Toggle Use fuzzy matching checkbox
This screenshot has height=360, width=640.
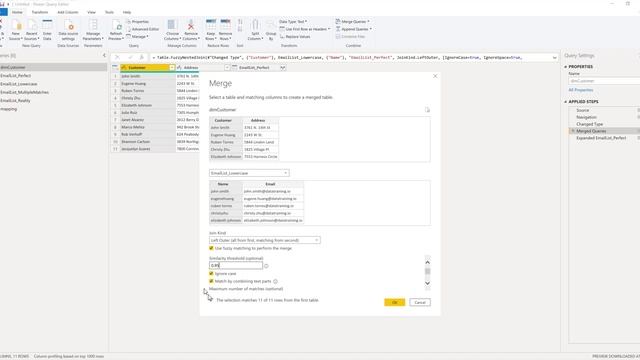(211, 248)
